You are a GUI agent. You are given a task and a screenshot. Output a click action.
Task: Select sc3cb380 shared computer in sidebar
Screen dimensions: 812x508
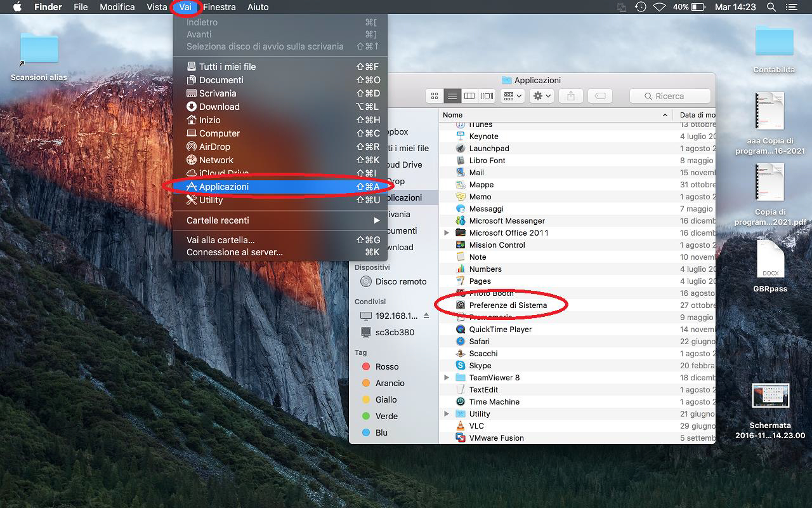(393, 332)
